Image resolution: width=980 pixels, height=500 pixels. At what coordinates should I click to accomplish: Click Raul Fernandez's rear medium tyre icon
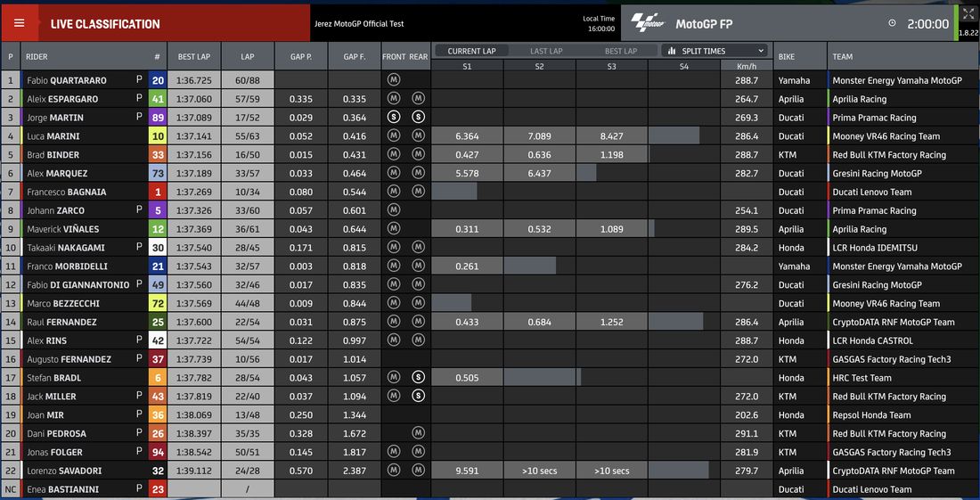(418, 322)
